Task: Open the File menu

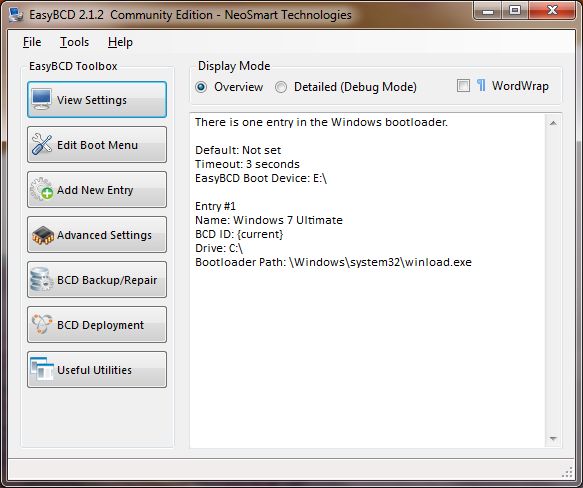Action: [32, 42]
